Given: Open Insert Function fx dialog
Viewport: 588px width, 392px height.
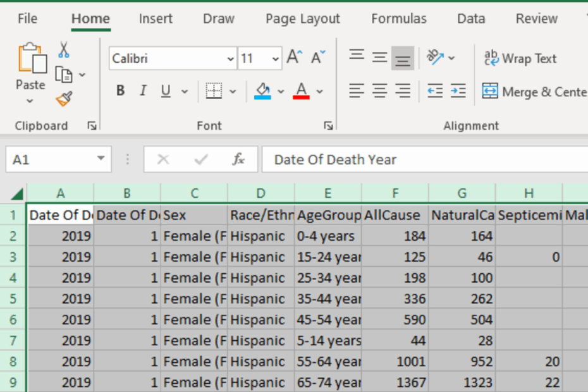Looking at the screenshot, I should pos(238,159).
